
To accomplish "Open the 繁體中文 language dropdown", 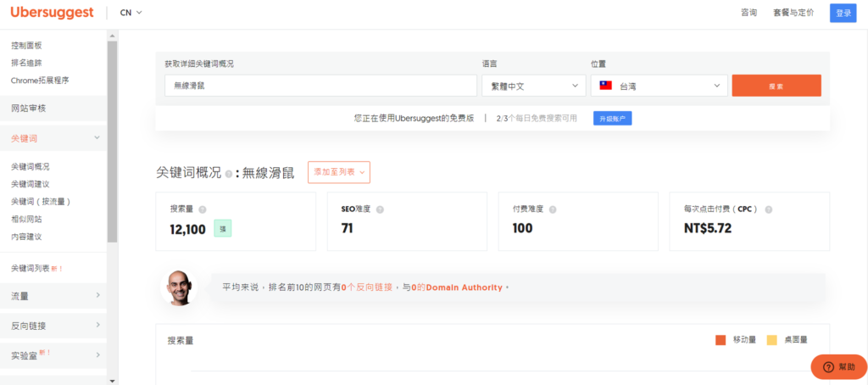I will pyautogui.click(x=534, y=86).
